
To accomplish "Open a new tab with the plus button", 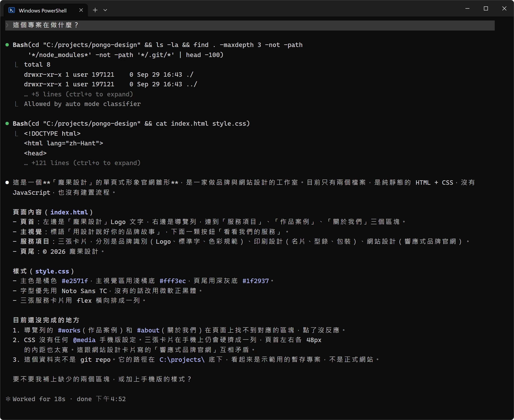I will pyautogui.click(x=95, y=10).
